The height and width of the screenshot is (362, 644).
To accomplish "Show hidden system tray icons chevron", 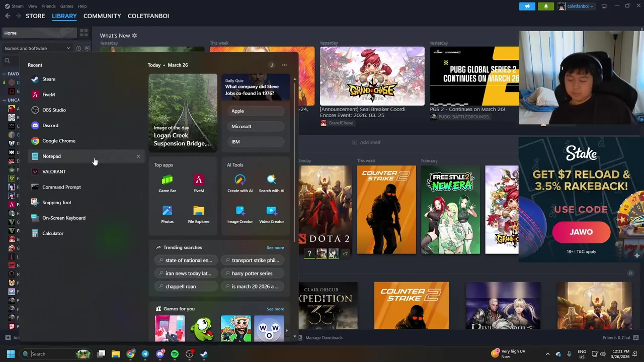I will click(x=547, y=354).
